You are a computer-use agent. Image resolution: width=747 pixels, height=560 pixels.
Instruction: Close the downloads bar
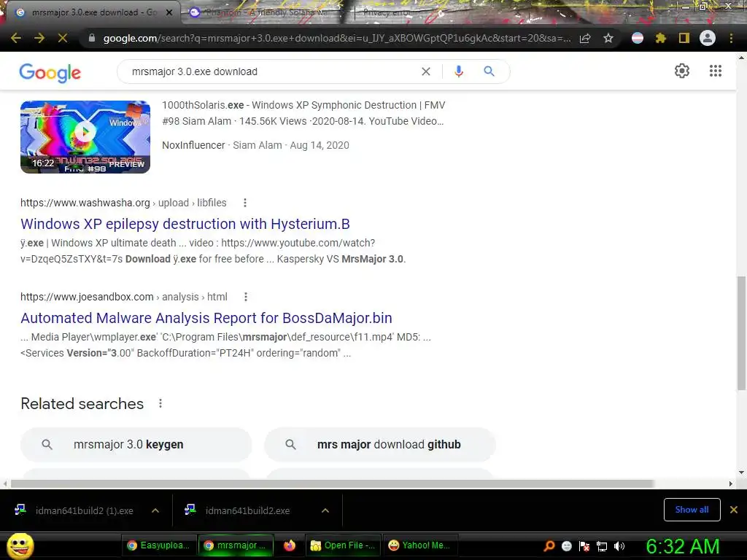(734, 510)
